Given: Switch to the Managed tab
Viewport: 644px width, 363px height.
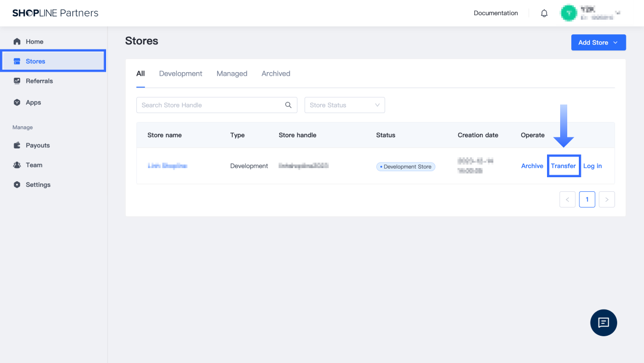Looking at the screenshot, I should point(232,74).
